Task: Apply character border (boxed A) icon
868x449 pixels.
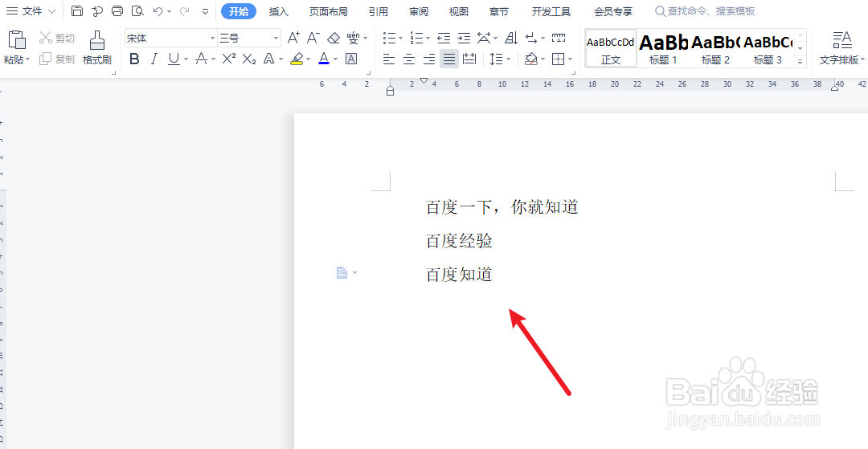Action: [x=351, y=59]
